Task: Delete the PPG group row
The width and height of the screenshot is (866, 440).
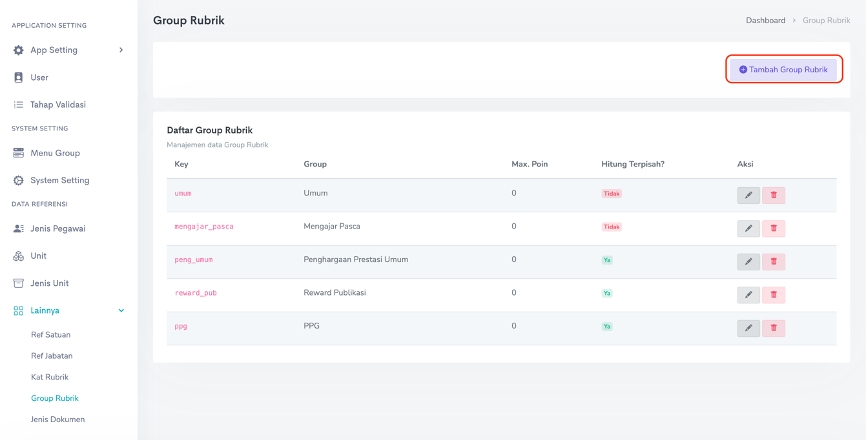Action: (x=773, y=327)
